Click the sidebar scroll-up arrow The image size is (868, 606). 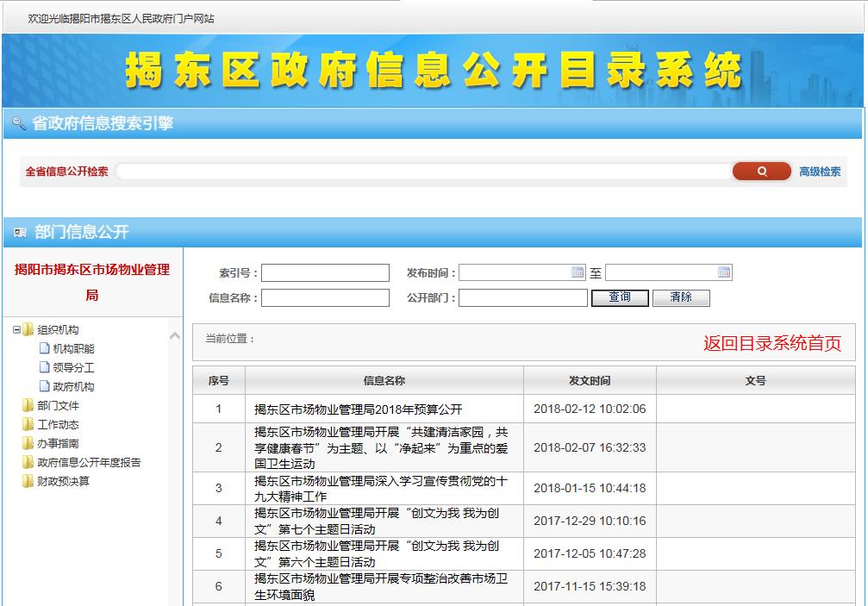click(175, 335)
